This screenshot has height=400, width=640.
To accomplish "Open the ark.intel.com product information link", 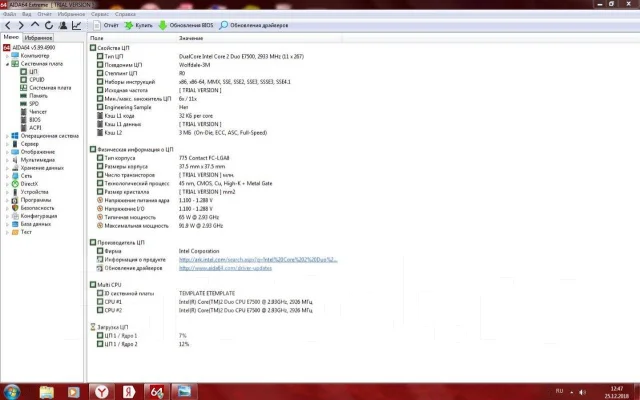I will (258, 260).
